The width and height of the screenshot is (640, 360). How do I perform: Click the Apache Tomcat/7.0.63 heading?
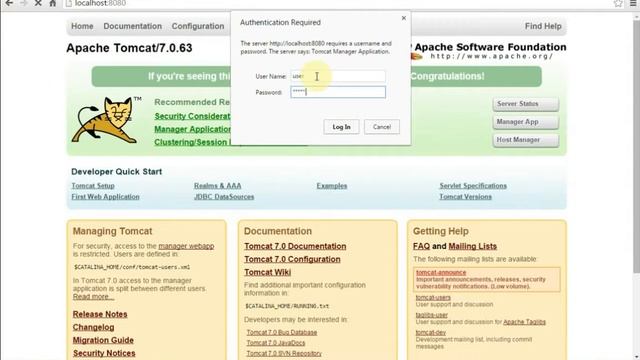[x=129, y=48]
